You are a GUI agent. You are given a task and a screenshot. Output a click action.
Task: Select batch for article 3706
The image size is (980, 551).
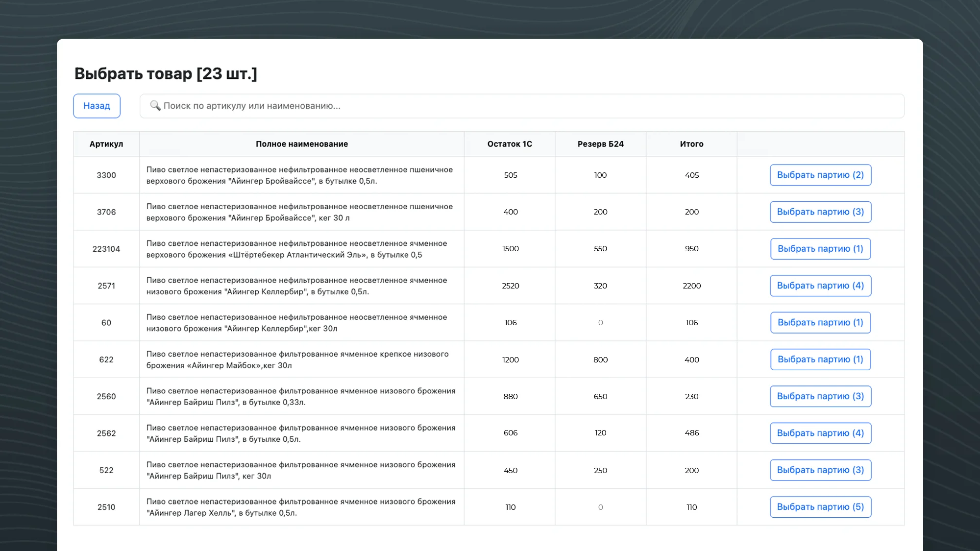coord(820,212)
